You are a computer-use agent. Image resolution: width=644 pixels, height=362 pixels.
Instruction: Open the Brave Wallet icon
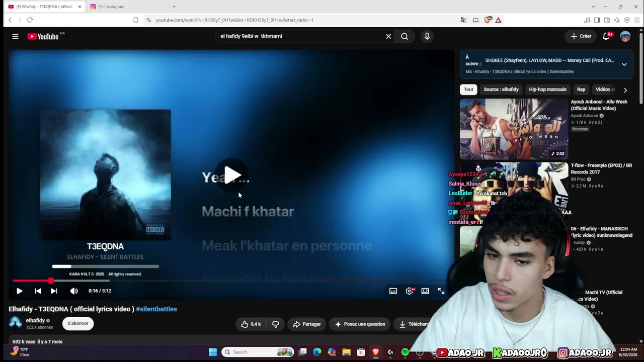coord(607,20)
